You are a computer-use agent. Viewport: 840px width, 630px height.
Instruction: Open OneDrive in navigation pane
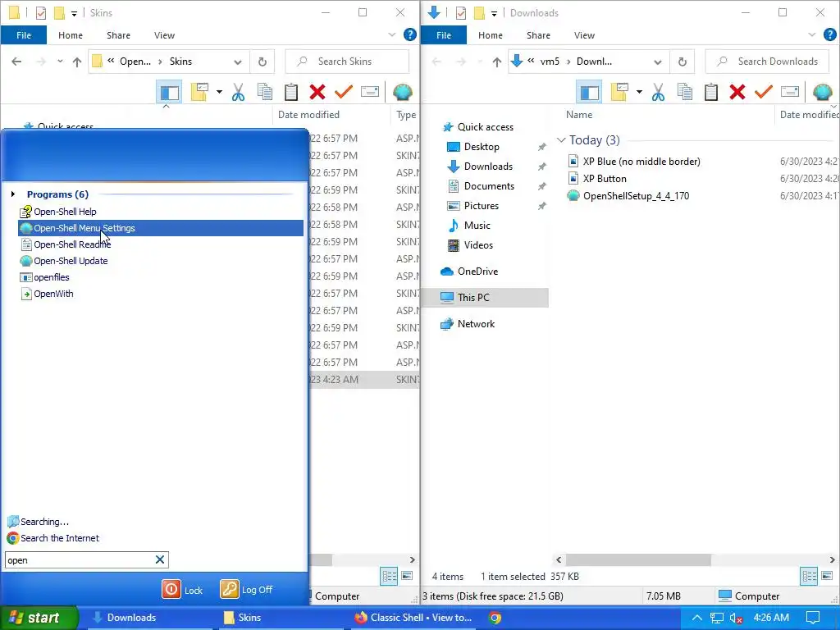(477, 271)
